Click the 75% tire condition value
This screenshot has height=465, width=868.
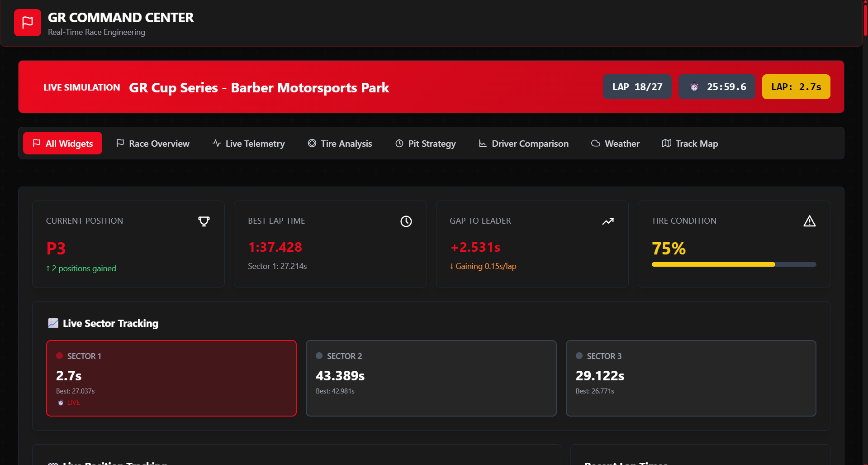[x=669, y=249]
